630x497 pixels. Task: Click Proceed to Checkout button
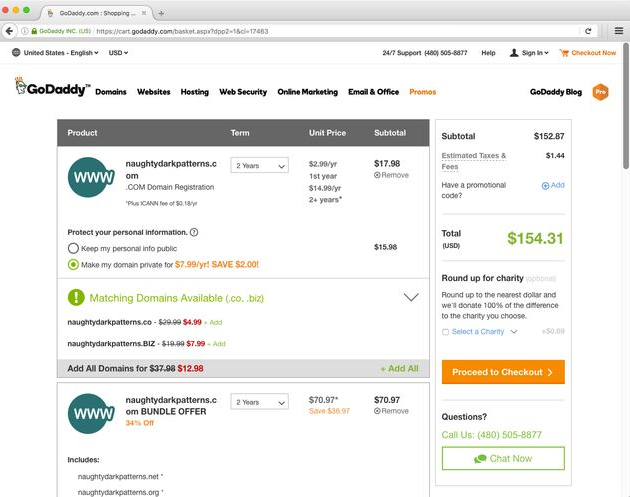tap(503, 372)
